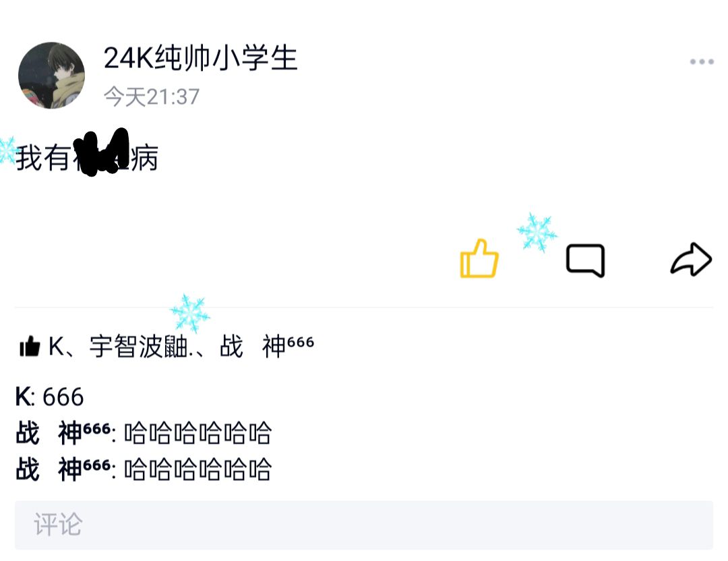Tap commenter 战 神666 in first 哈哈 comment
The width and height of the screenshot is (728, 561).
pyautogui.click(x=63, y=432)
